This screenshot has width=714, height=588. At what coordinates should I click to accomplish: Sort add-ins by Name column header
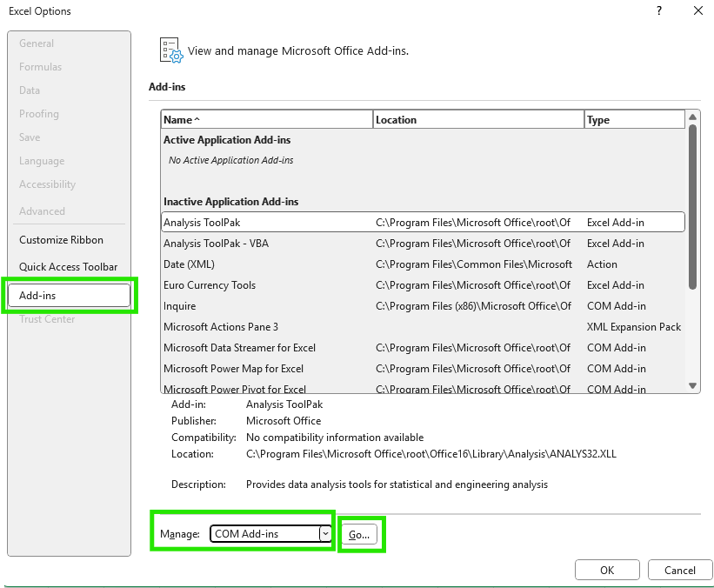pyautogui.click(x=267, y=120)
